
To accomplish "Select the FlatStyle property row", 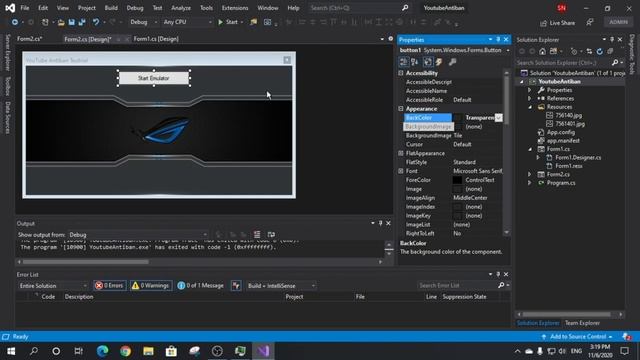I will coord(450,162).
